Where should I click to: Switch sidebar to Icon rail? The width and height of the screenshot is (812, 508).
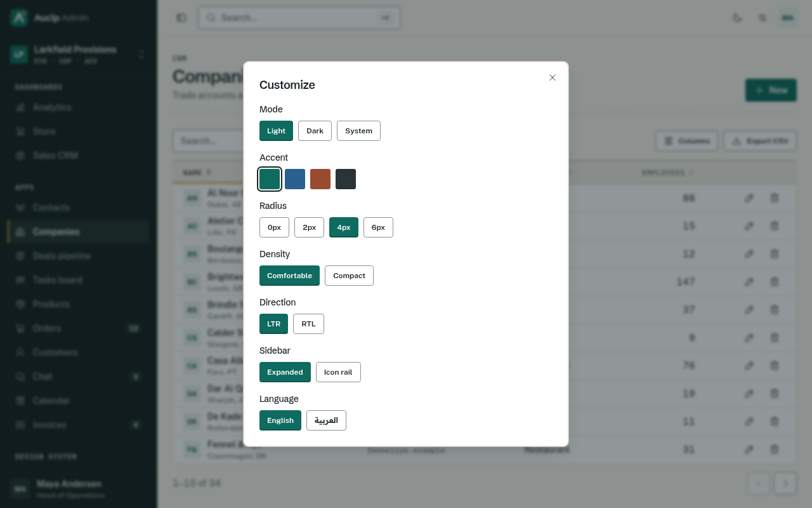tap(338, 372)
